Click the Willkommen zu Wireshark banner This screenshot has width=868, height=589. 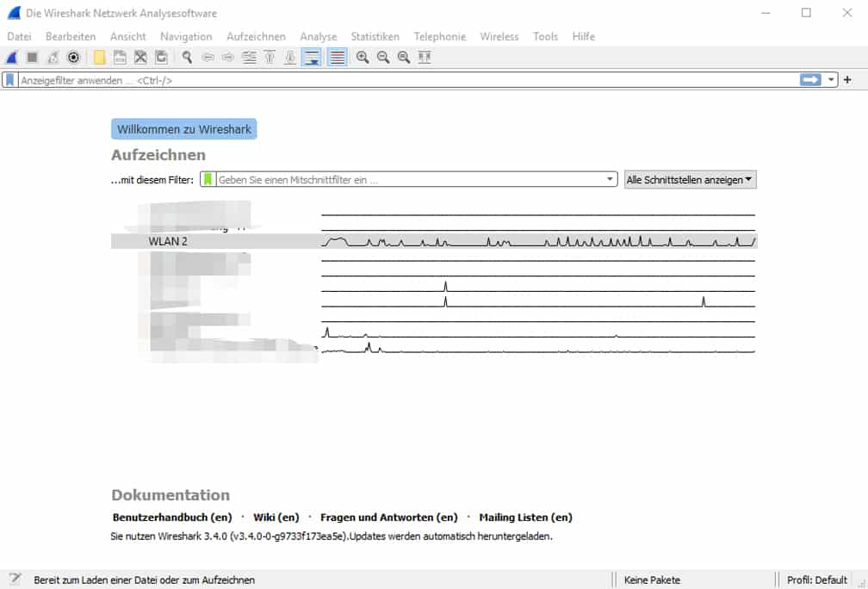[x=183, y=129]
